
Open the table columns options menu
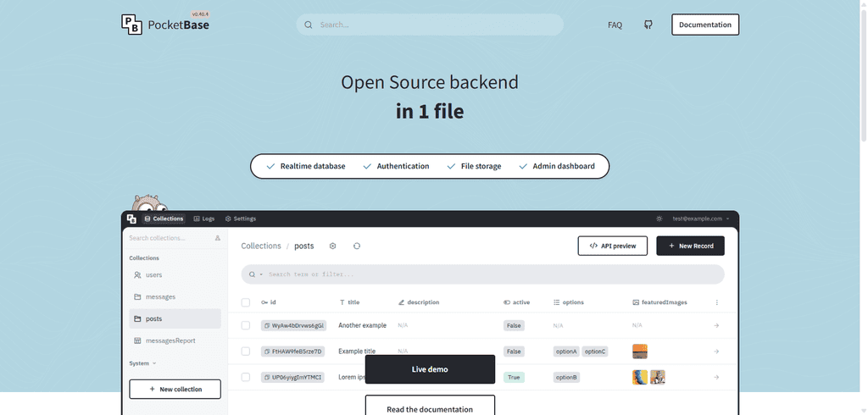tap(717, 302)
